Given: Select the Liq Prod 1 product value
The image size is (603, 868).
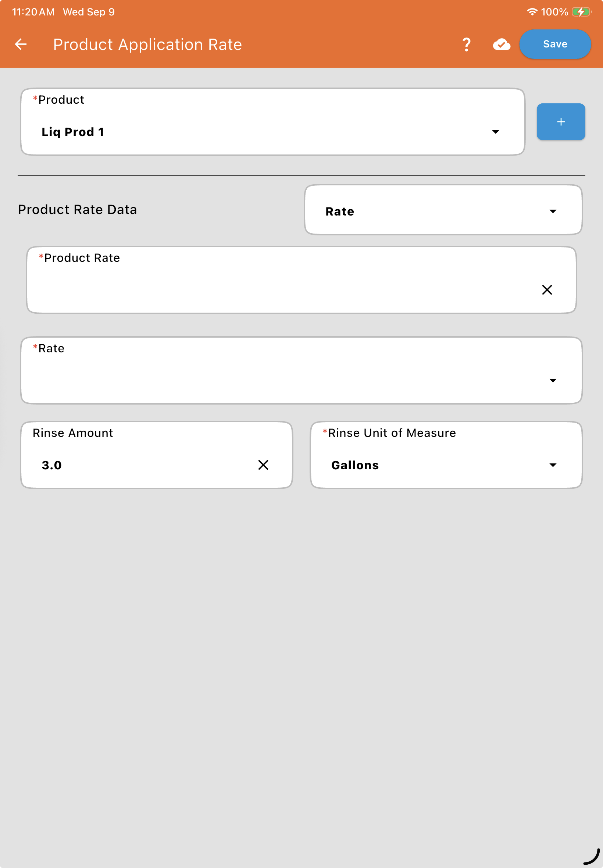Looking at the screenshot, I should click(72, 132).
